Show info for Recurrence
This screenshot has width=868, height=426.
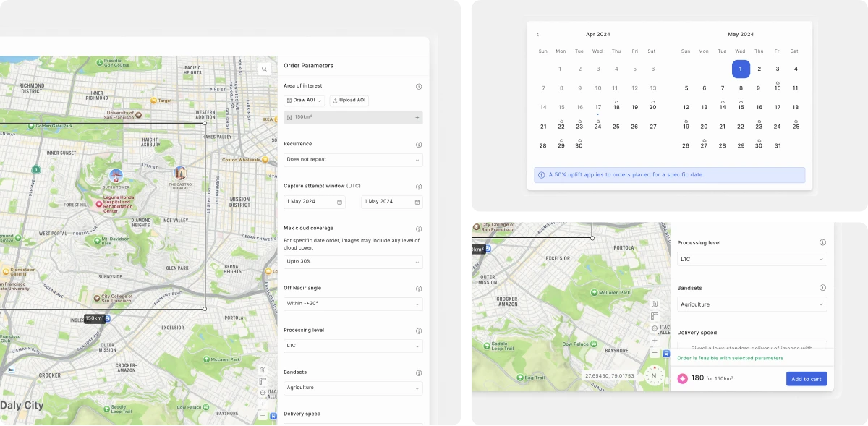419,144
